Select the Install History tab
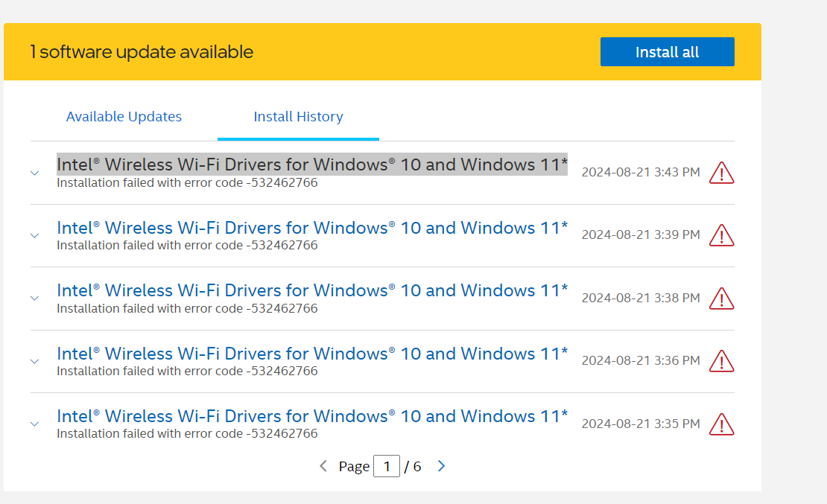827x504 pixels. pyautogui.click(x=298, y=117)
